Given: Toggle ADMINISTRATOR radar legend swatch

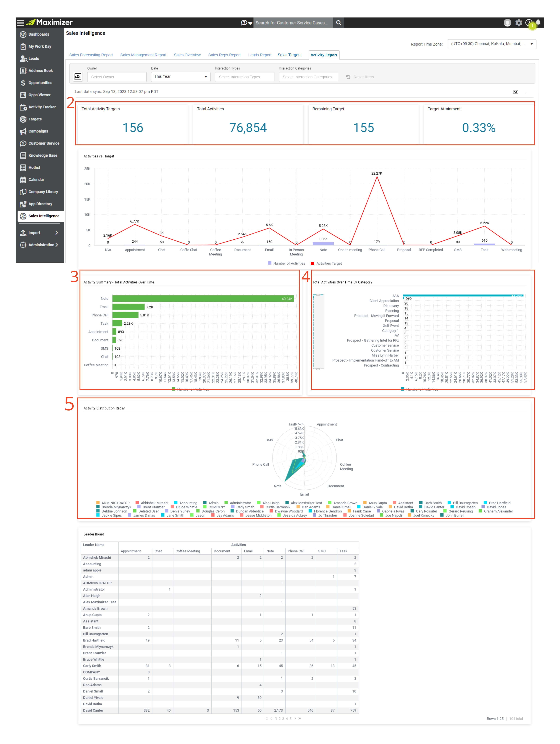Looking at the screenshot, I should click(98, 503).
